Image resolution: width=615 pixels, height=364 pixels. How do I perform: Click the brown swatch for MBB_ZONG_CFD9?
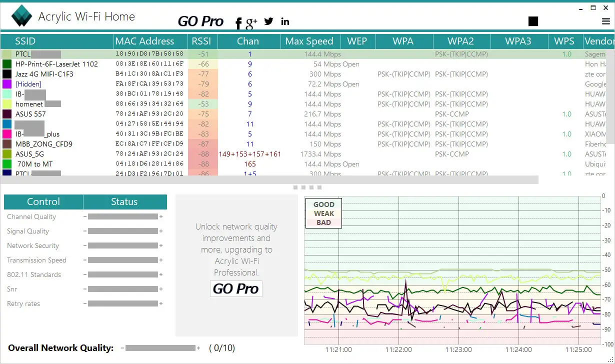7,144
